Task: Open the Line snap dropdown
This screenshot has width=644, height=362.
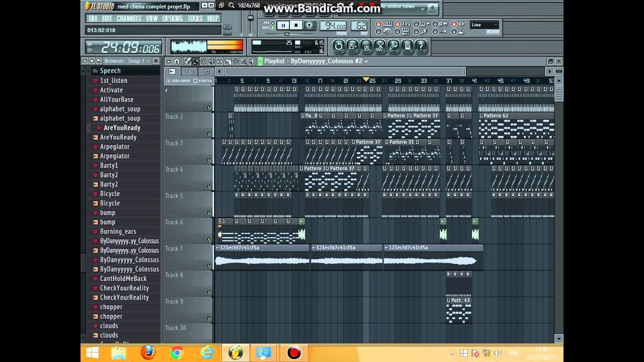Action: click(484, 25)
